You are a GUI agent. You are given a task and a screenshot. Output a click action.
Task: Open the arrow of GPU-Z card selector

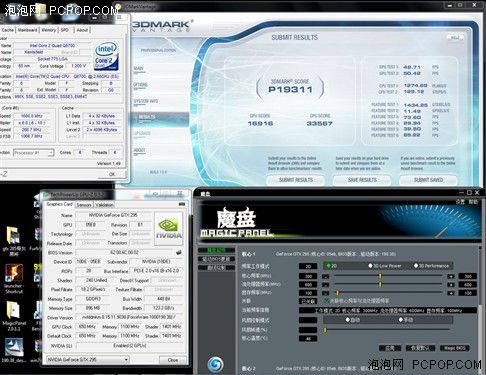pyautogui.click(x=126, y=360)
